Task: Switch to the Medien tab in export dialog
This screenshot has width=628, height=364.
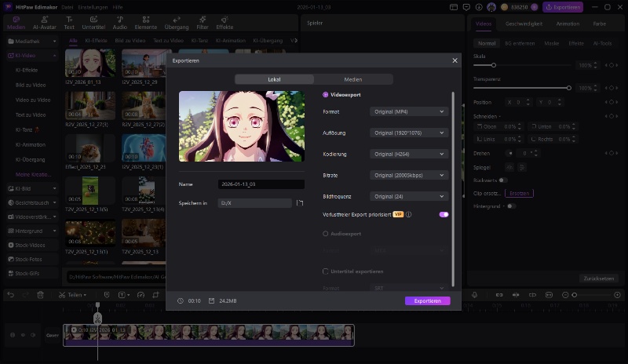Action: tap(353, 79)
